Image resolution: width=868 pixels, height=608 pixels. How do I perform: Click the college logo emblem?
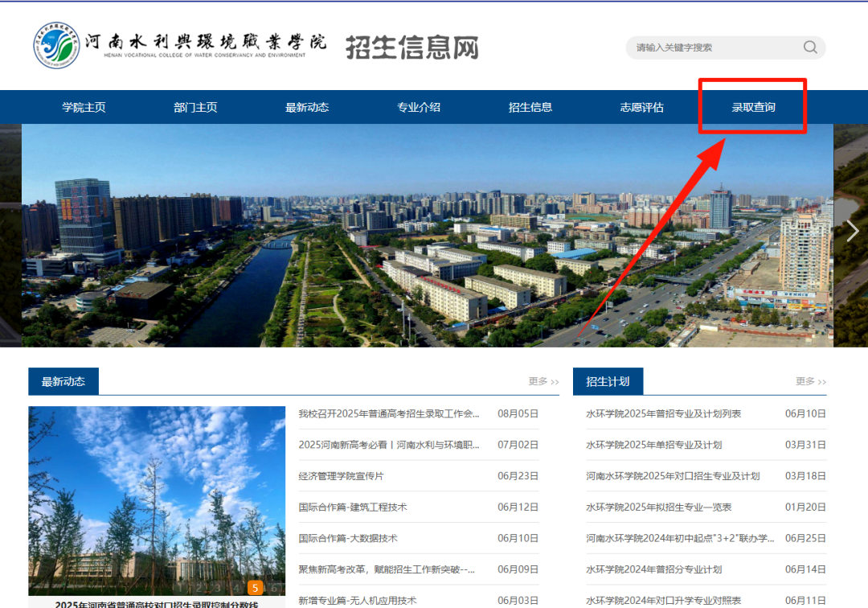tap(57, 45)
